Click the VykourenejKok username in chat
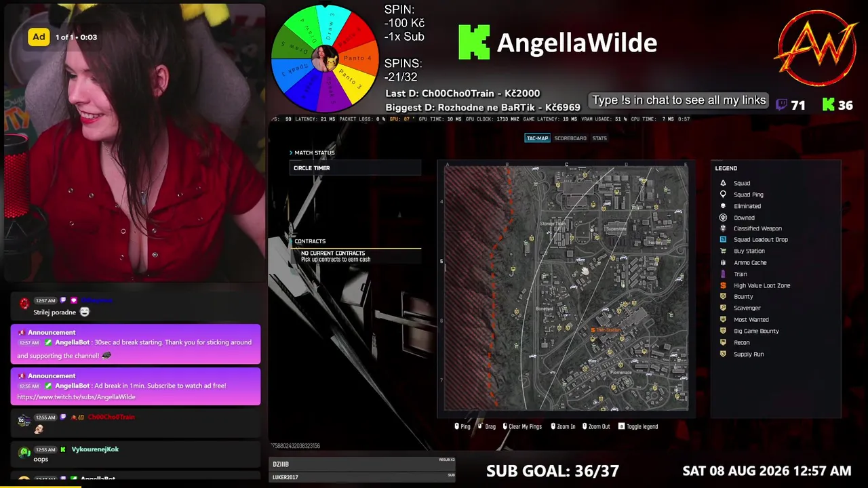Screen dimensions: 868x488 pos(95,449)
